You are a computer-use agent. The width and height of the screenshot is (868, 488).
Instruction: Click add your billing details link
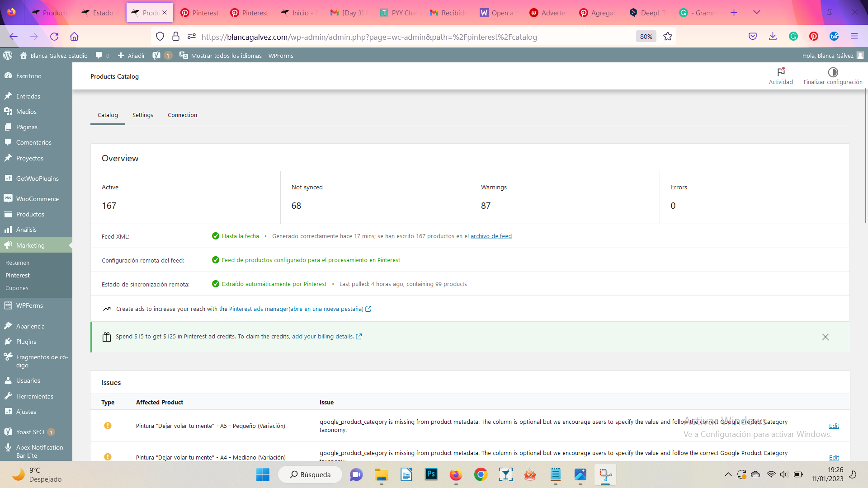327,336
